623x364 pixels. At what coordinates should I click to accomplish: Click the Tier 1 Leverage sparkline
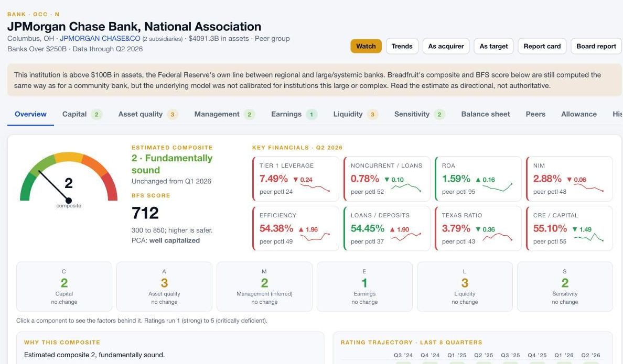tap(315, 187)
